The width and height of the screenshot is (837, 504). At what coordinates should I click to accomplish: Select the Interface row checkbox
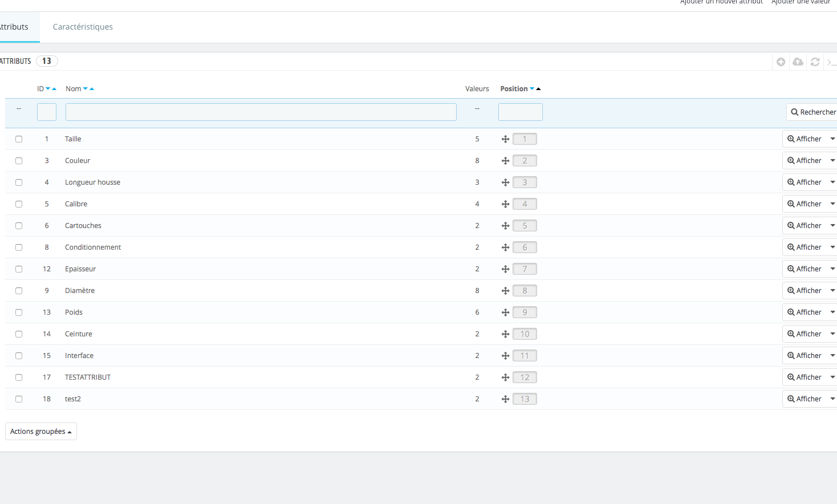pos(19,356)
